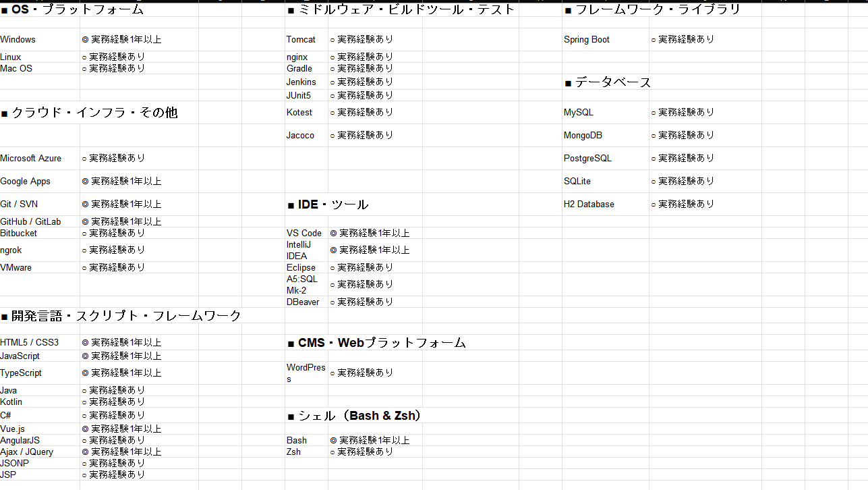Click the クラウド・インフラ・その他 heading
868x490 pixels.
click(x=89, y=113)
